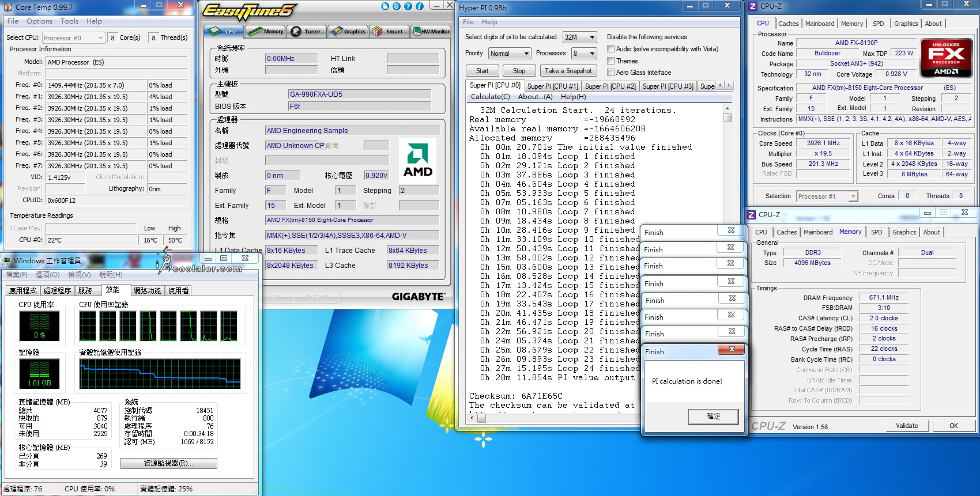Open the File menu in Hyper PI
Viewport: 980px width, 496px height.
coord(468,22)
